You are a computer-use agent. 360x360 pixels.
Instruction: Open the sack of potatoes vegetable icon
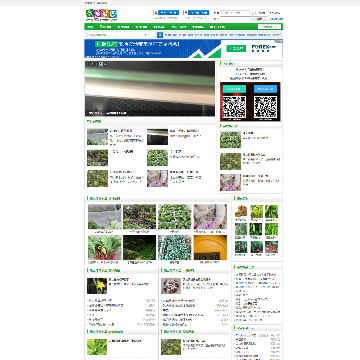tap(241, 211)
